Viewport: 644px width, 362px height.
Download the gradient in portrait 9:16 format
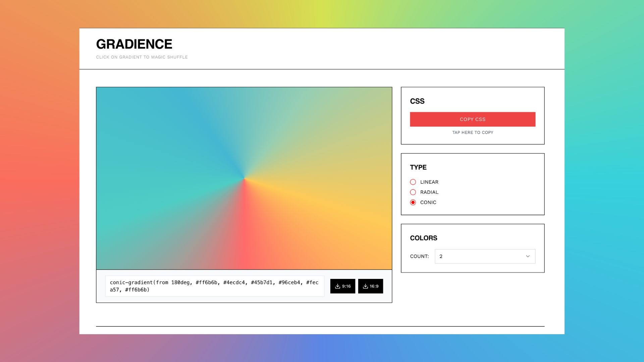342,286
